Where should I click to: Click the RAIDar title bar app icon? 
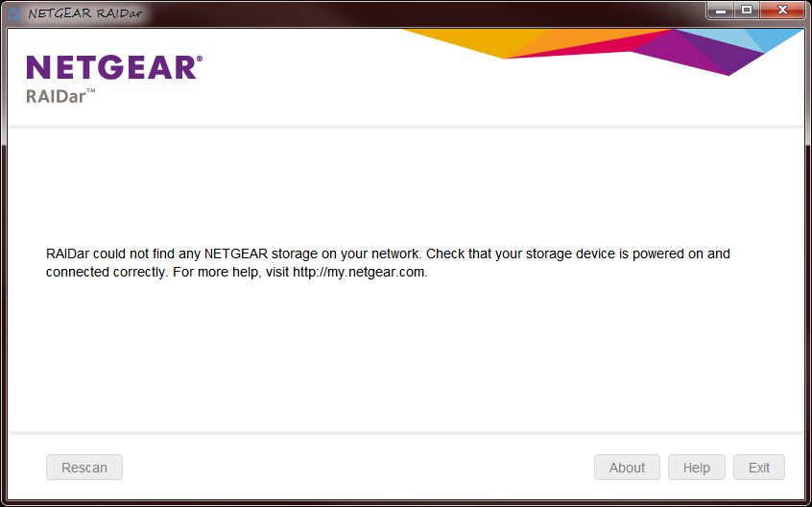[x=14, y=12]
